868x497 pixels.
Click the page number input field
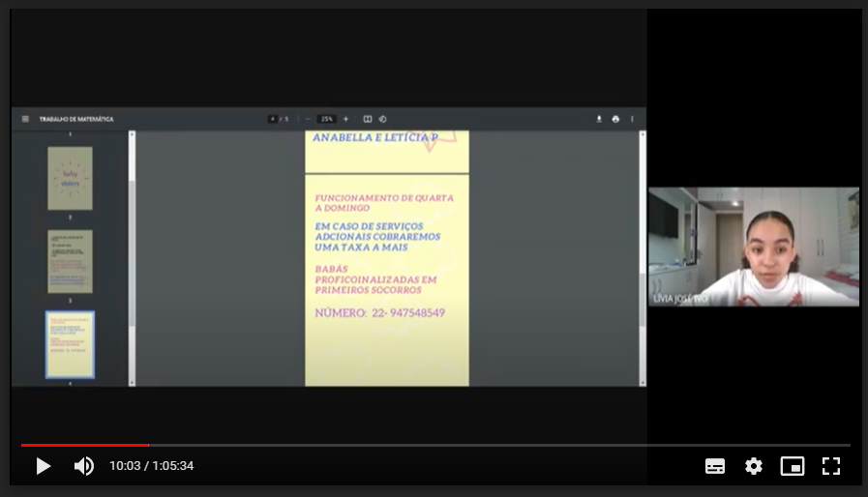pos(273,119)
